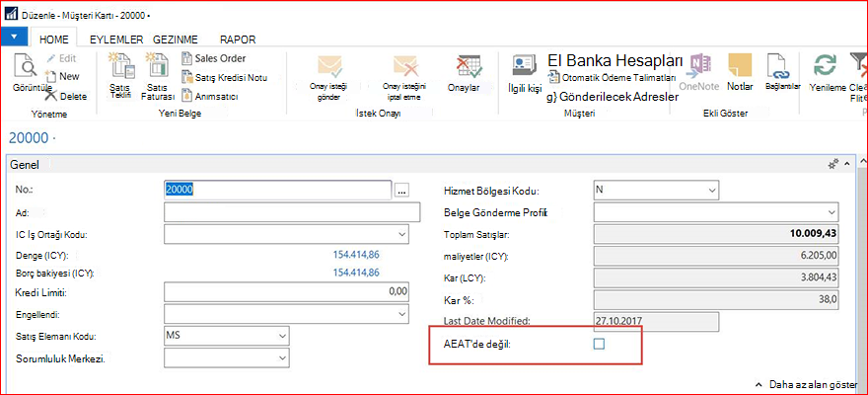Switch to the EYLEMLER ribbon tab

click(116, 39)
